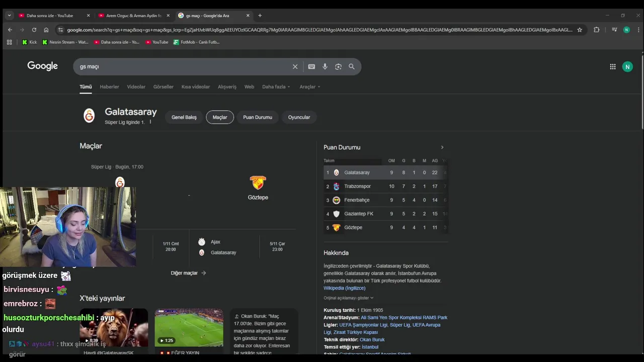The height and width of the screenshot is (362, 644).
Task: Open the browser extensions menu
Action: [597, 30]
